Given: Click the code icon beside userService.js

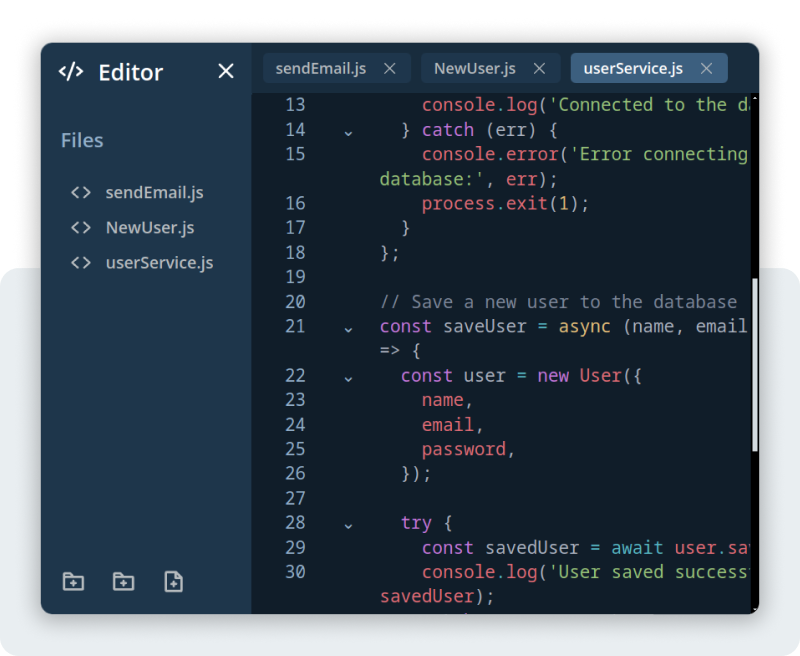Looking at the screenshot, I should click(x=80, y=262).
